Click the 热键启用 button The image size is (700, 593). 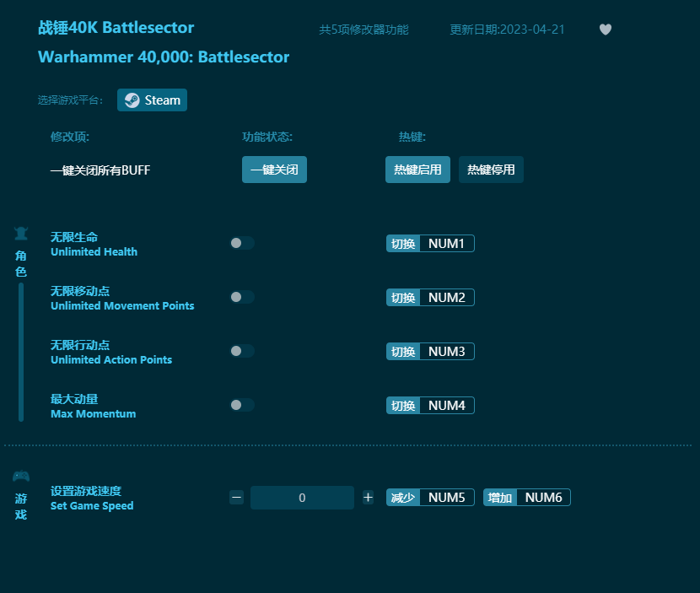417,170
